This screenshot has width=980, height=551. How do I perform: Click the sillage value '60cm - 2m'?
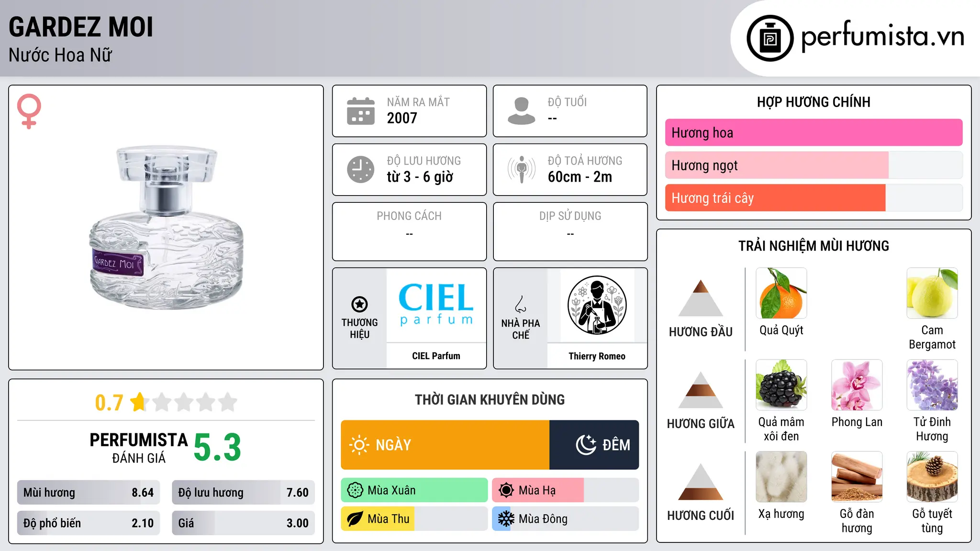(580, 177)
